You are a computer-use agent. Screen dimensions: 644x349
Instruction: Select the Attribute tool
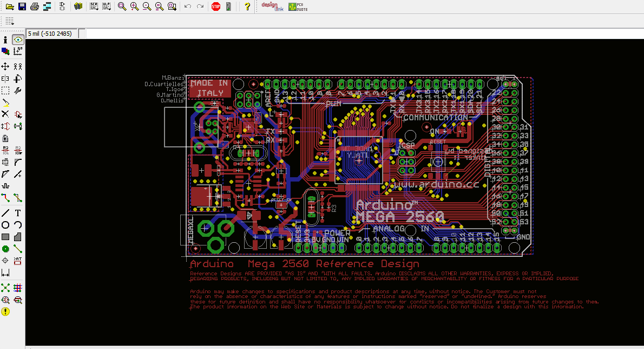(18, 261)
